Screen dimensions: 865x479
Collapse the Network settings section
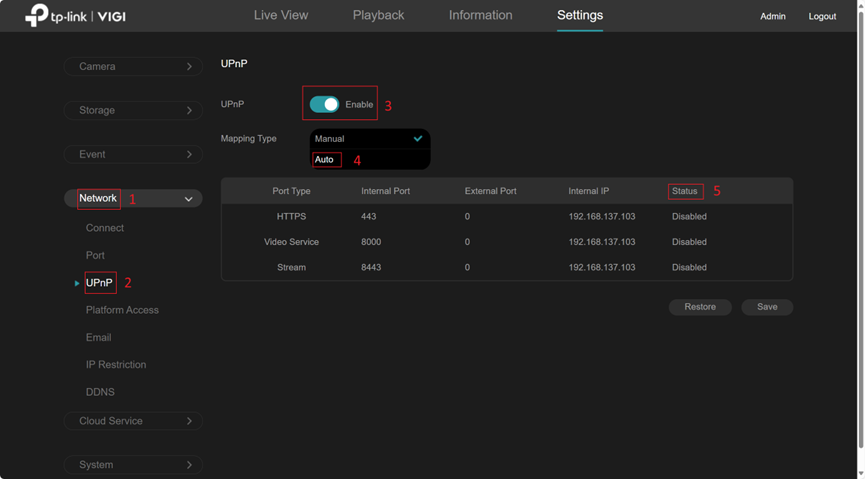[134, 199]
